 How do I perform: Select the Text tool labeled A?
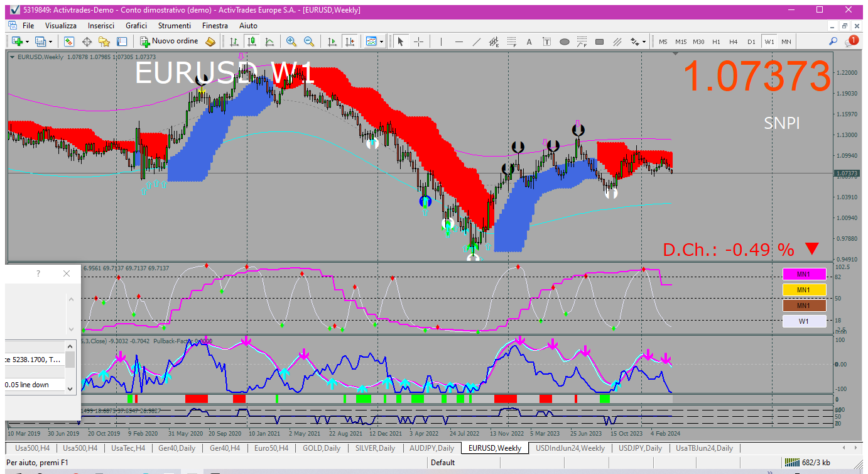point(529,41)
